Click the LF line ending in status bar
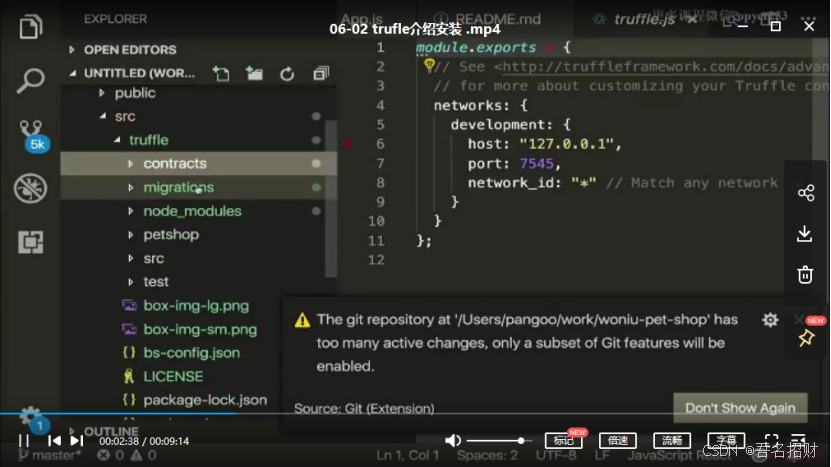The height and width of the screenshot is (467, 831). point(602,455)
